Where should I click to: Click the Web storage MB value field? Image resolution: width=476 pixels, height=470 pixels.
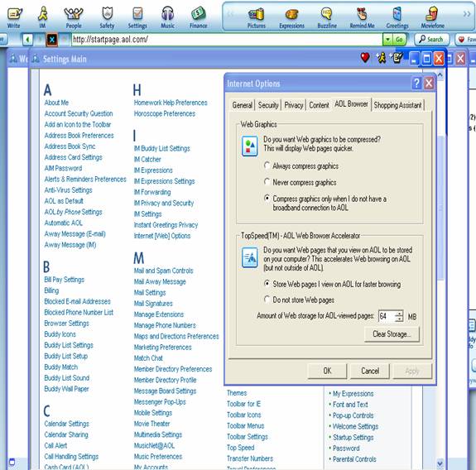387,316
